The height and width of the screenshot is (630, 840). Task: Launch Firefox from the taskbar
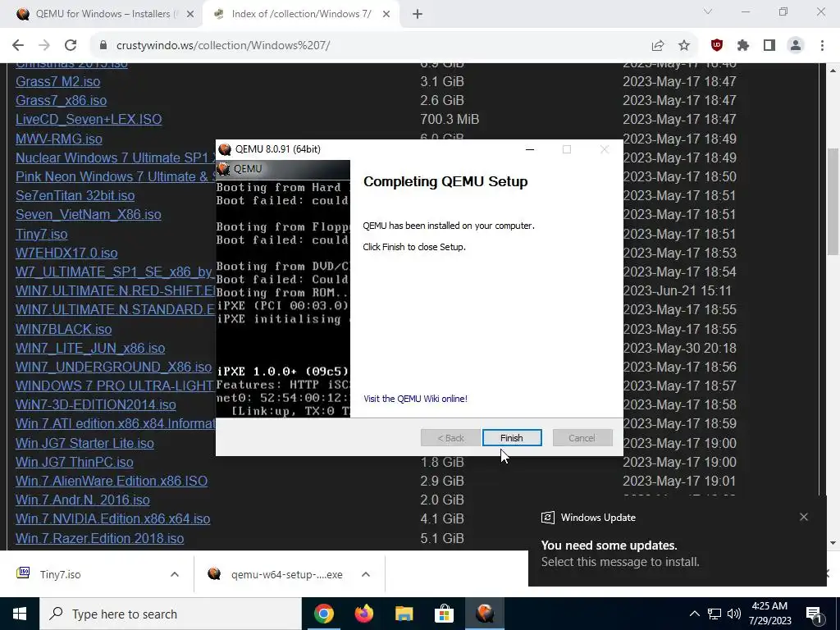coord(363,614)
